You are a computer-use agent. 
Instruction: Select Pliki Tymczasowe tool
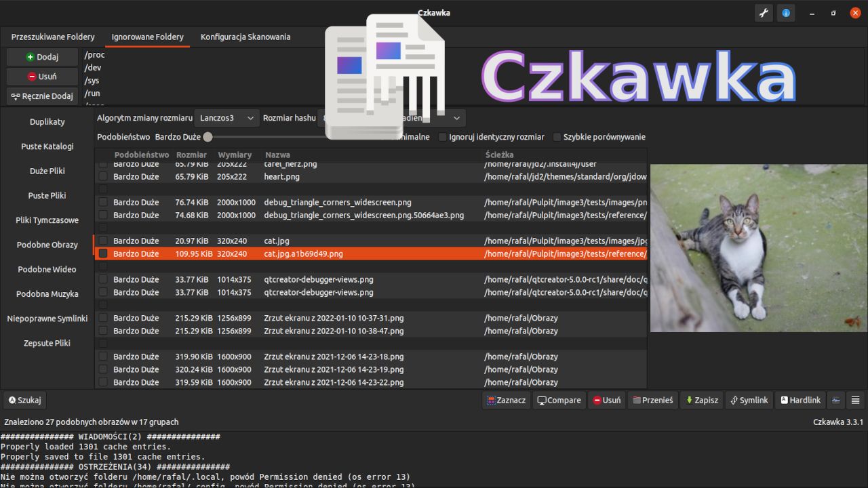pyautogui.click(x=47, y=220)
